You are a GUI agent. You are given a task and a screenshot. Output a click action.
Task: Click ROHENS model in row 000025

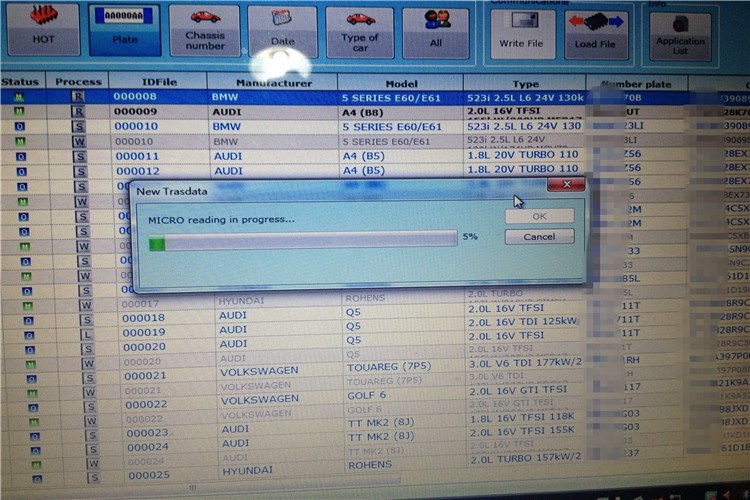[370, 465]
